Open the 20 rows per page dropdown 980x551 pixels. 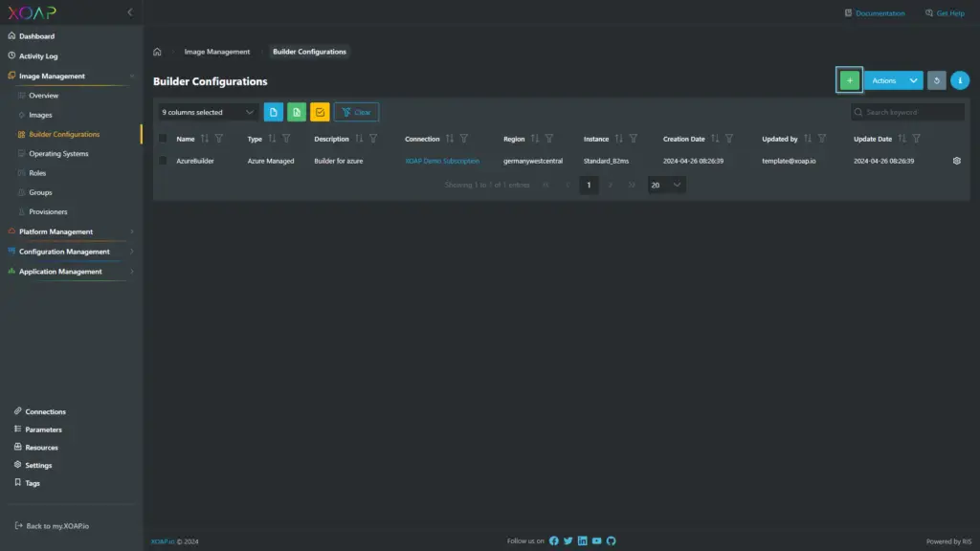point(666,185)
